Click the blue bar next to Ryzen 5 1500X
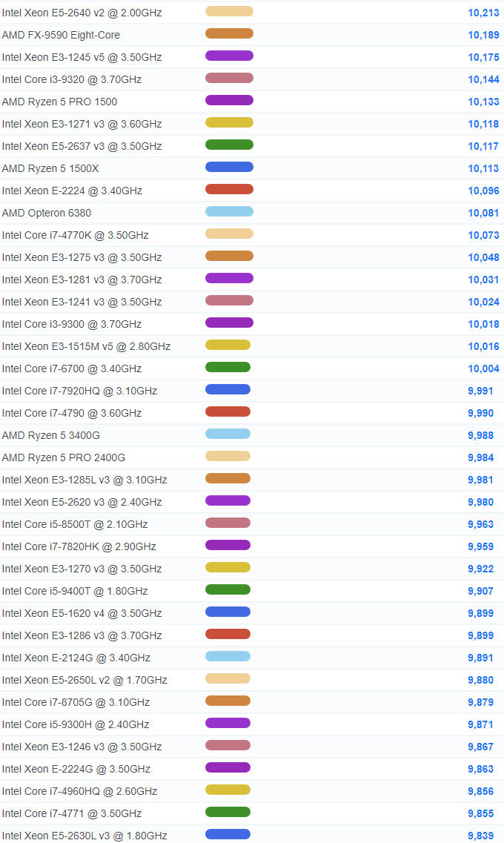Screen dimensions: 504x843 [x=230, y=167]
